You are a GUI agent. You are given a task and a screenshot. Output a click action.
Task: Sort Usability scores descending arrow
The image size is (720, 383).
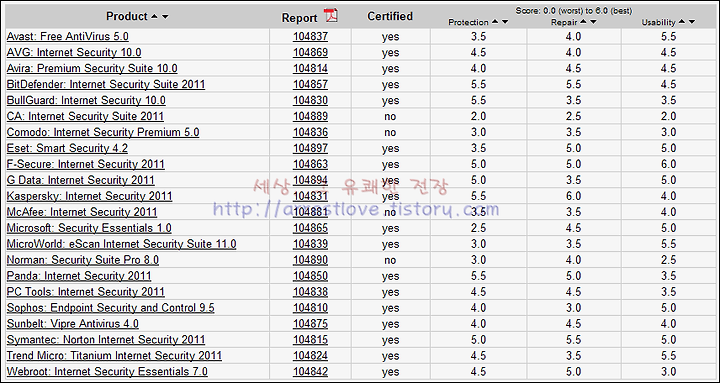pyautogui.click(x=692, y=22)
